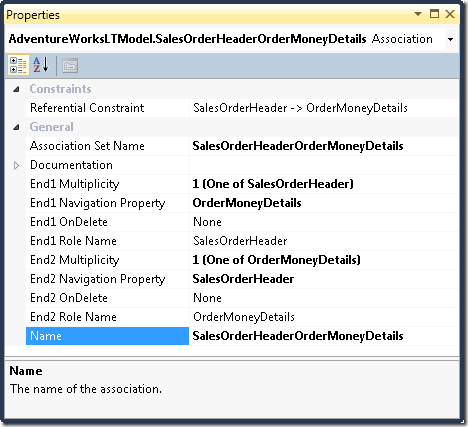Close the Properties panel

[x=450, y=14]
